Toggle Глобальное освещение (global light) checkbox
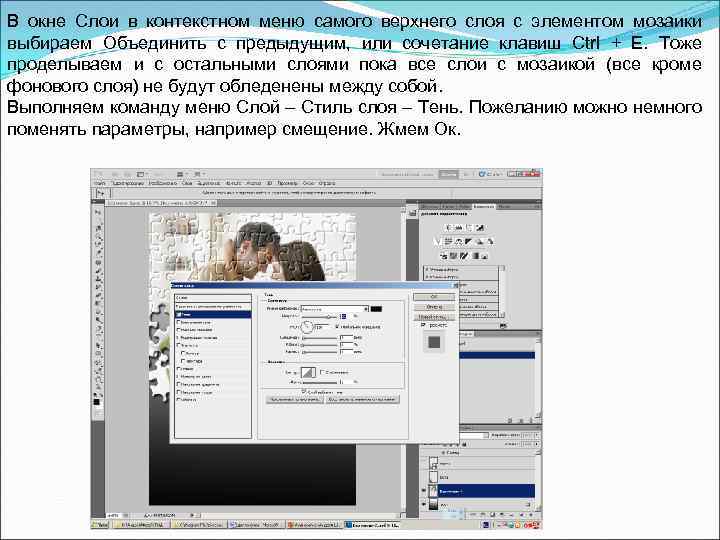 [338, 327]
